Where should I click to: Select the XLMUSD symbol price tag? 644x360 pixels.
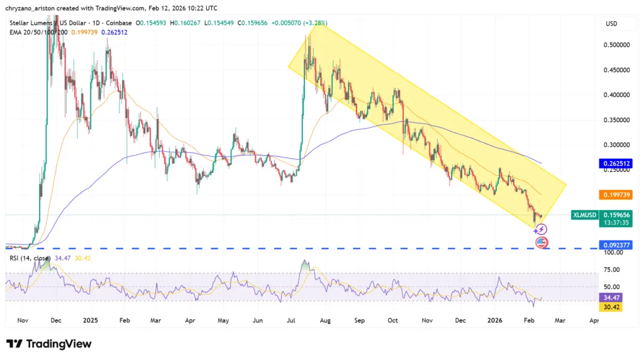point(582,215)
